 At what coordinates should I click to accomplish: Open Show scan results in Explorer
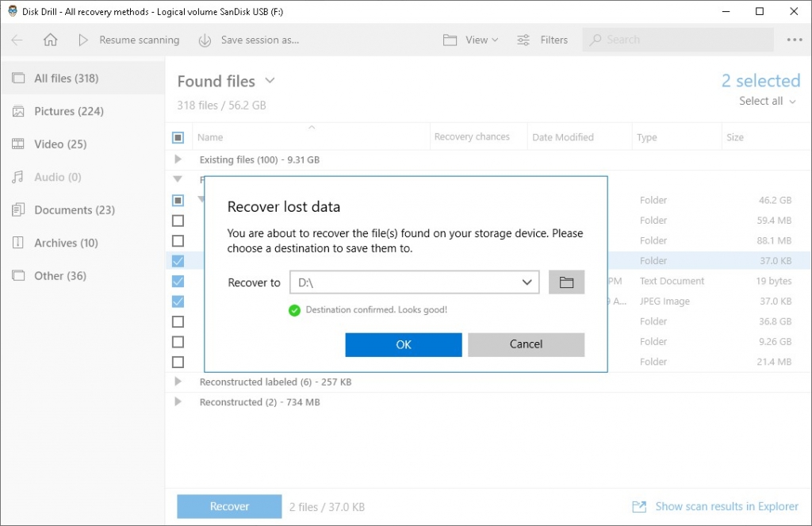click(726, 506)
